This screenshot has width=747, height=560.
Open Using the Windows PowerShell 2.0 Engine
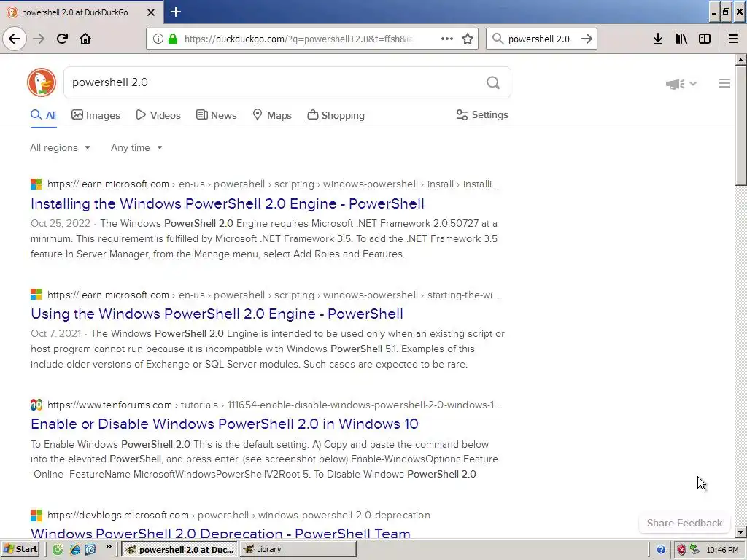click(217, 314)
